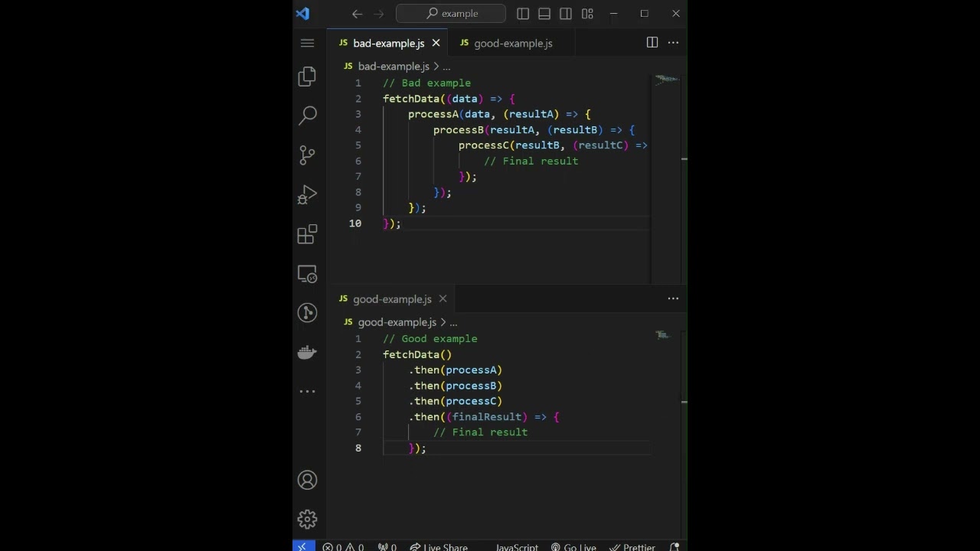Click the processA(data, (resultA) line

(499, 114)
